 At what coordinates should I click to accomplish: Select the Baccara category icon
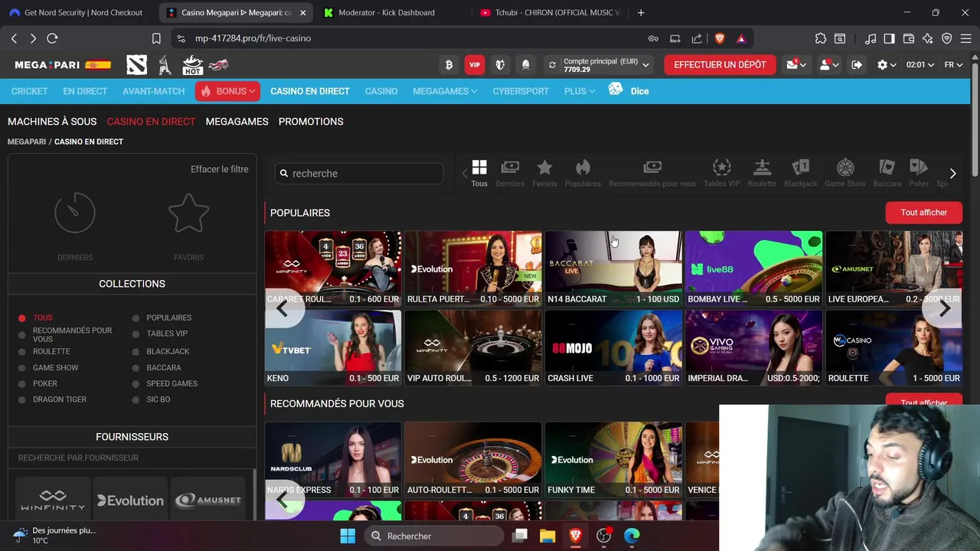887,173
